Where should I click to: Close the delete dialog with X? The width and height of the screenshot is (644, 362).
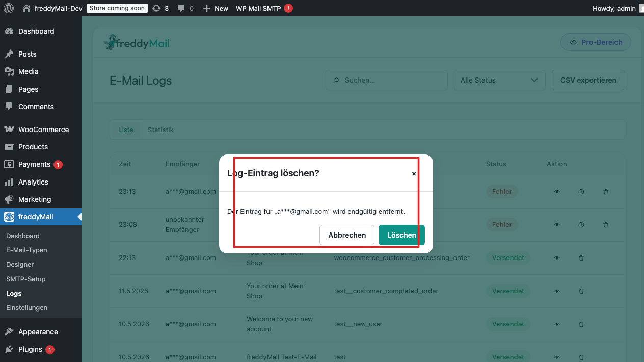coord(414,174)
